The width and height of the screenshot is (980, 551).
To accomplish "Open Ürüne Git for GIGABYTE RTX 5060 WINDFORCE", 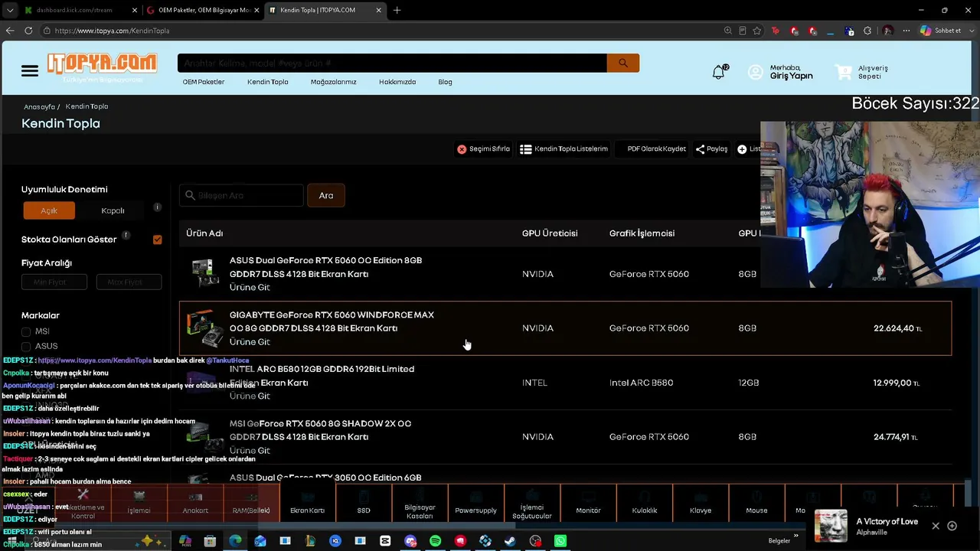I will tap(250, 342).
